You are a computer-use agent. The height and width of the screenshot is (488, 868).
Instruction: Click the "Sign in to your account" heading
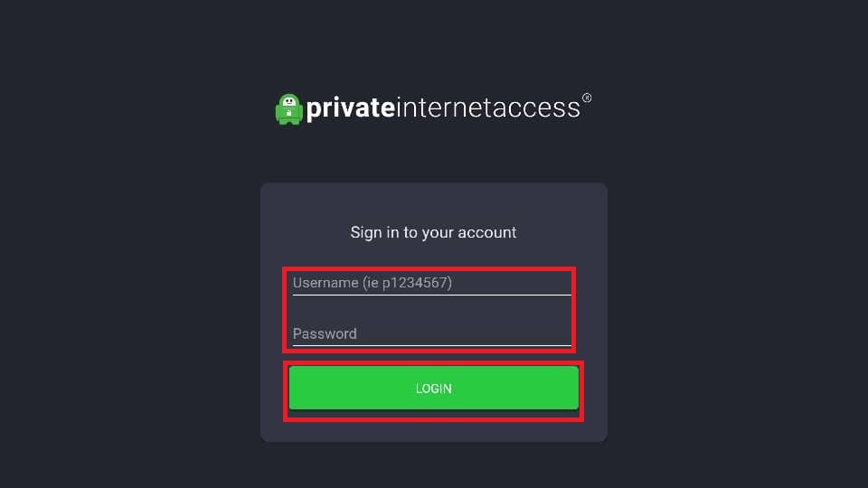coord(433,232)
